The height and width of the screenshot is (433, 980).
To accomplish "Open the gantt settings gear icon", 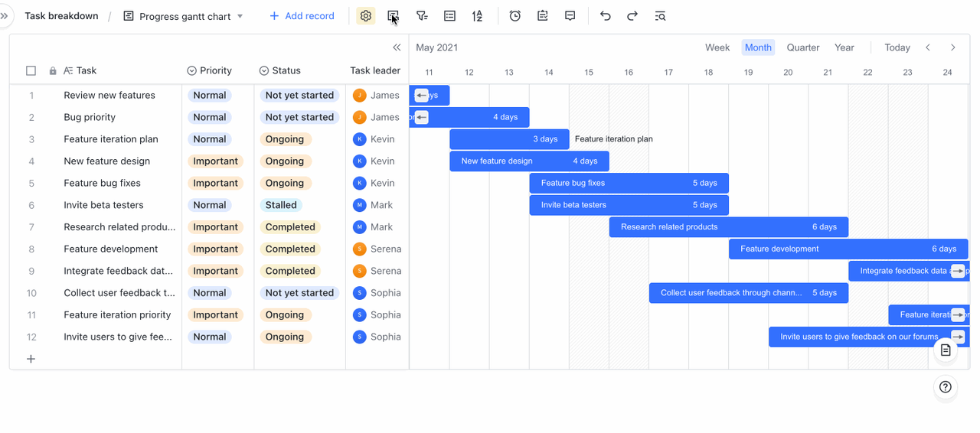I will click(366, 16).
